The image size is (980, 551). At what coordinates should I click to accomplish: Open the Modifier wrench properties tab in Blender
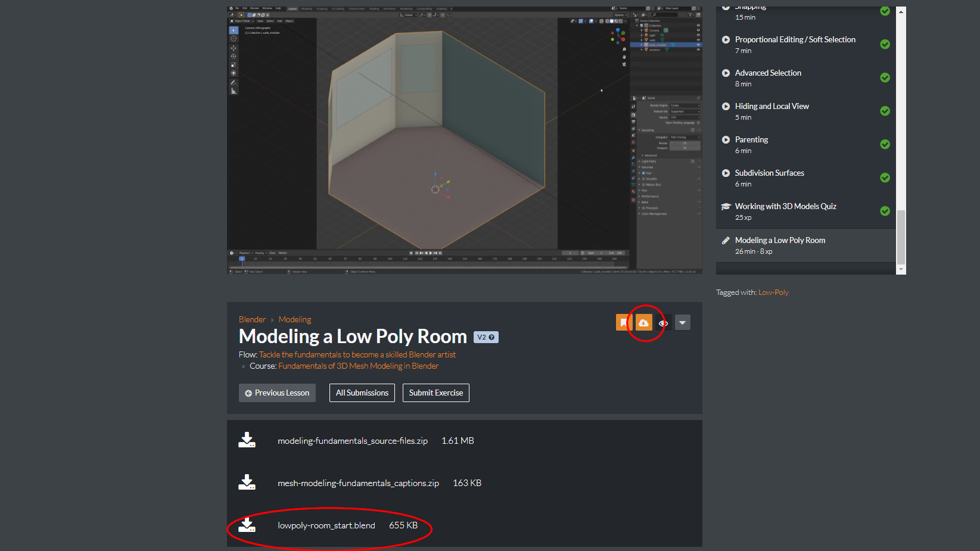633,158
